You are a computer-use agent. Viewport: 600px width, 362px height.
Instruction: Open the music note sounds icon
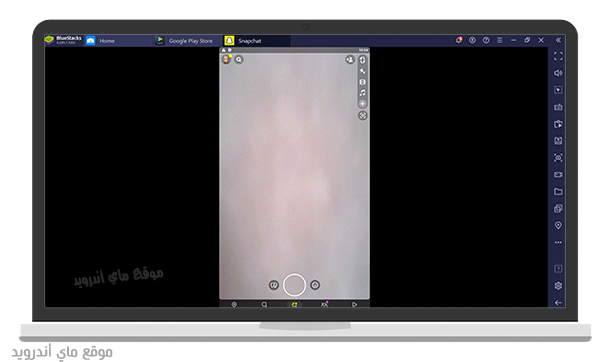pos(362,93)
